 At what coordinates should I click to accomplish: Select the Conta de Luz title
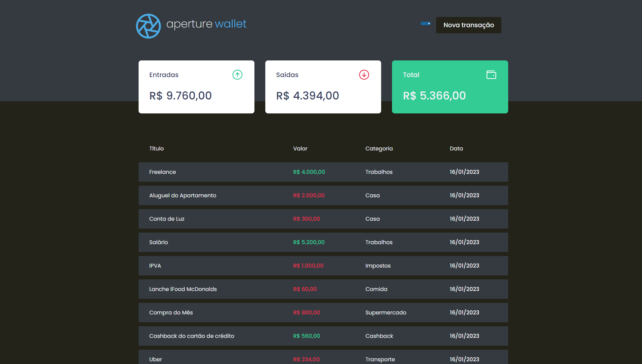point(167,219)
